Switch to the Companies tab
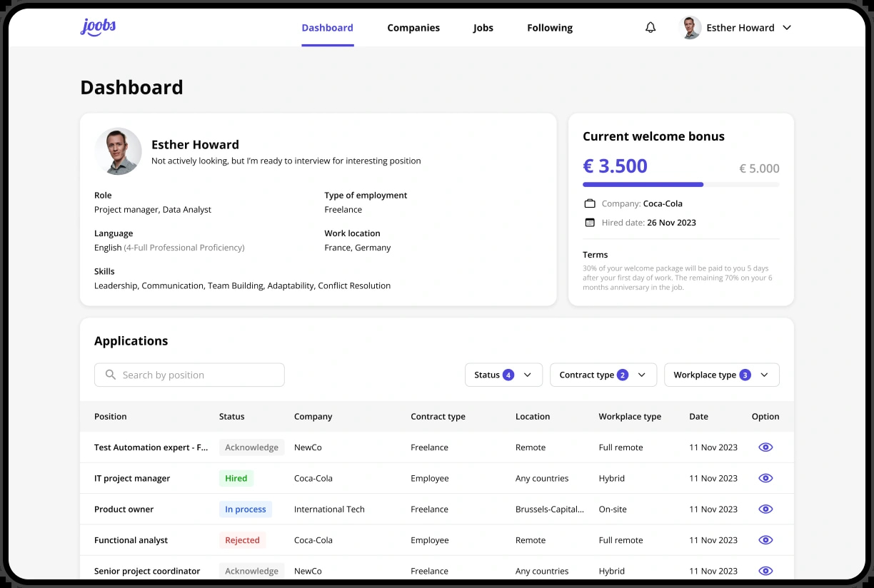 tap(413, 28)
